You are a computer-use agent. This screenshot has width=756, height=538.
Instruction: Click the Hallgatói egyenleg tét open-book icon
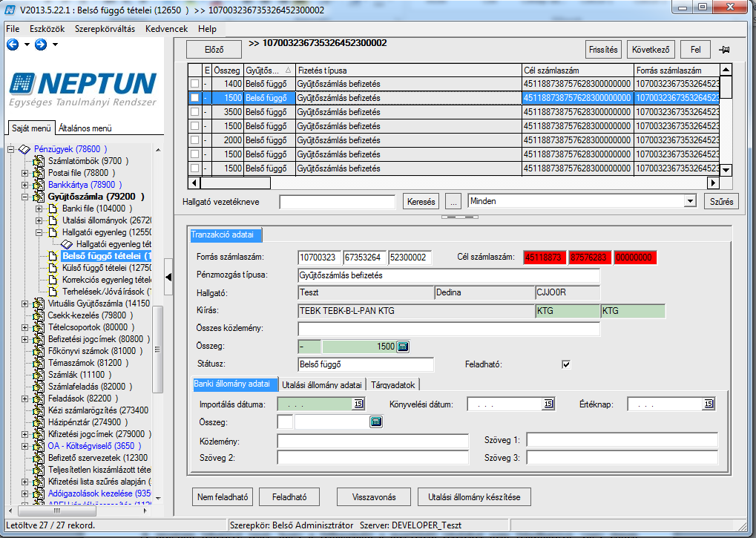coord(67,244)
